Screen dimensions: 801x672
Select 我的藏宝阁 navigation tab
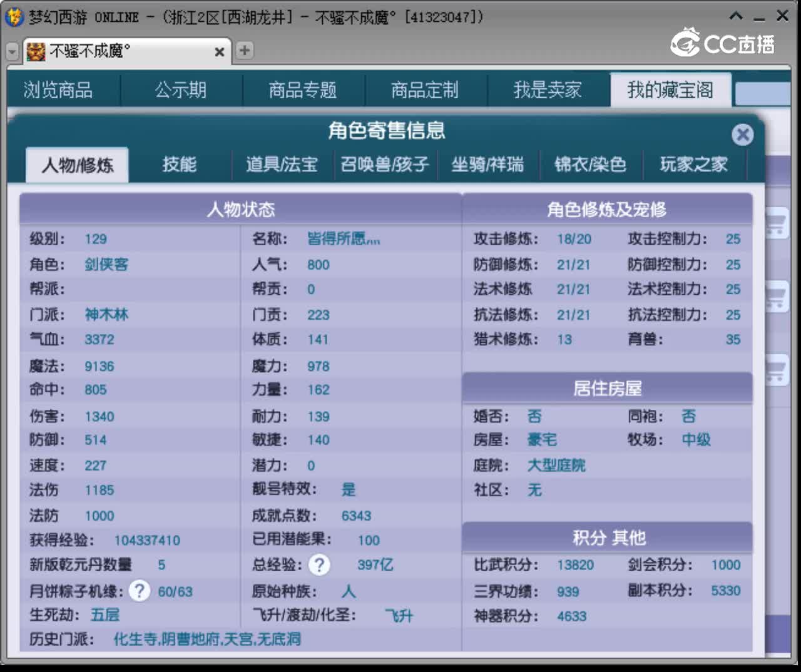670,90
